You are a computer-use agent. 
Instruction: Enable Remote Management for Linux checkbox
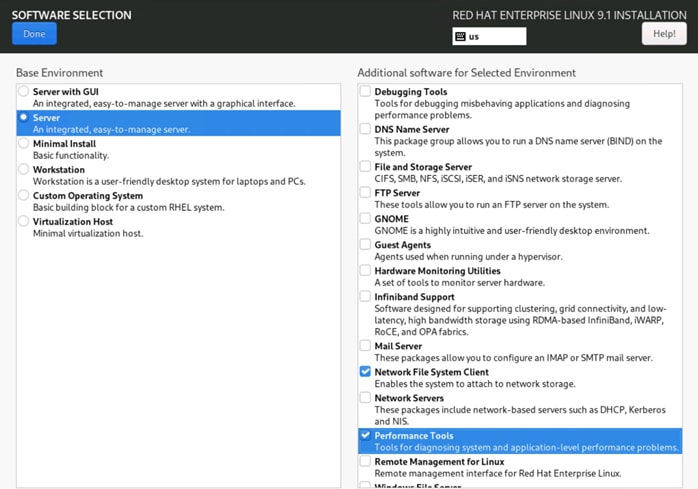pyautogui.click(x=365, y=461)
